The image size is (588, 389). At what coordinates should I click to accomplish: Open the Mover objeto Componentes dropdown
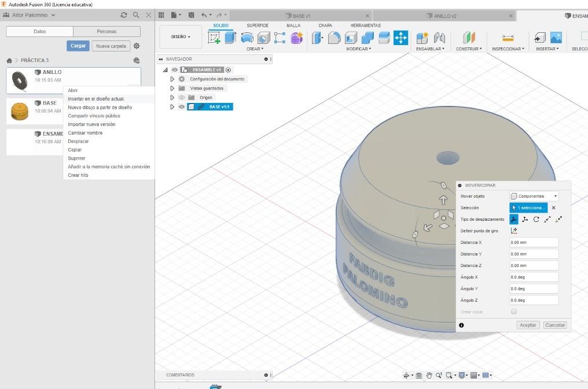(534, 196)
